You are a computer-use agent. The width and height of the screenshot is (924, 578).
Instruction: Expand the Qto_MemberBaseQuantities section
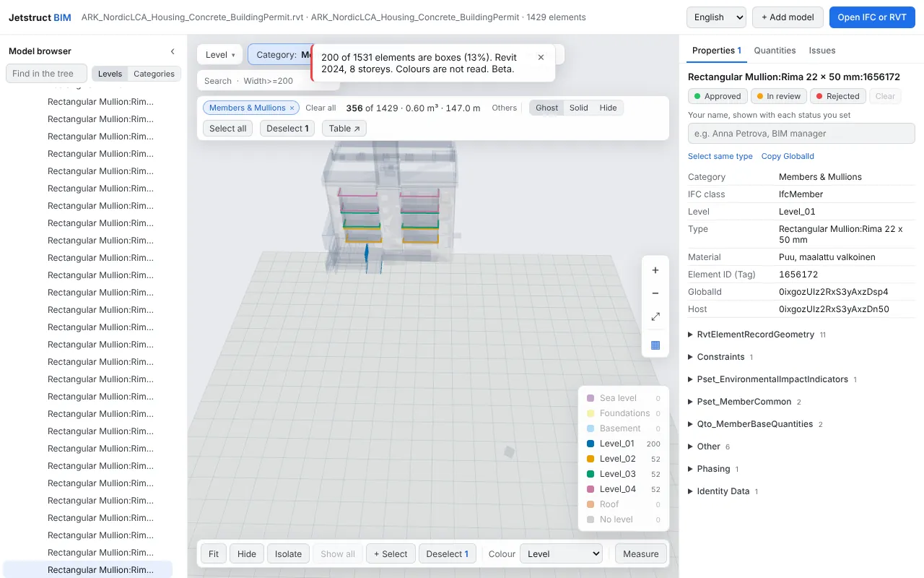coord(755,424)
